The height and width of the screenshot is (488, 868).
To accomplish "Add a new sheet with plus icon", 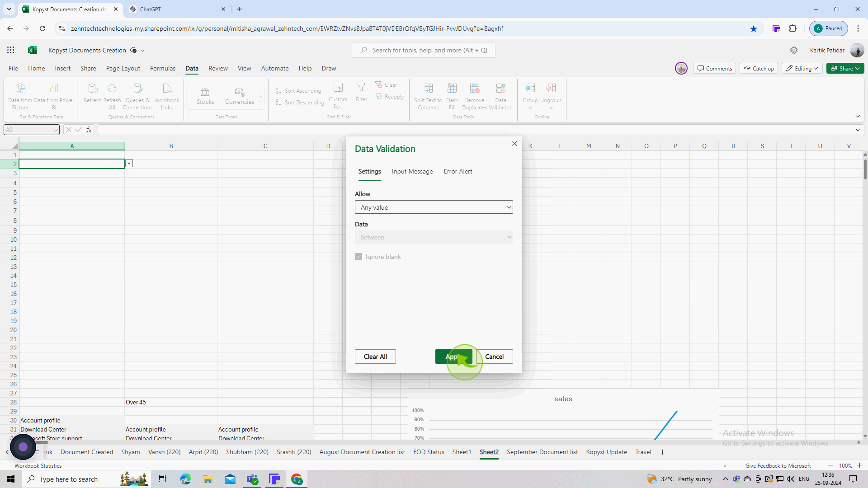I will [662, 452].
